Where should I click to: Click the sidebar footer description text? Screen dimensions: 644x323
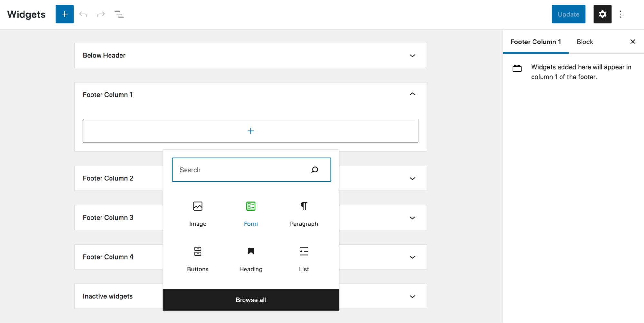(581, 72)
